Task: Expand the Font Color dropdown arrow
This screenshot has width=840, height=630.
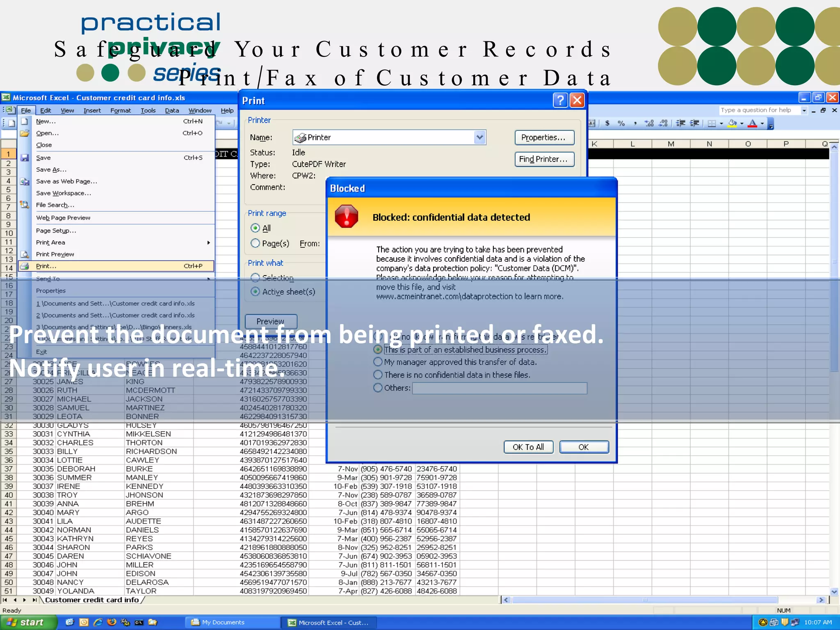Action: [762, 123]
